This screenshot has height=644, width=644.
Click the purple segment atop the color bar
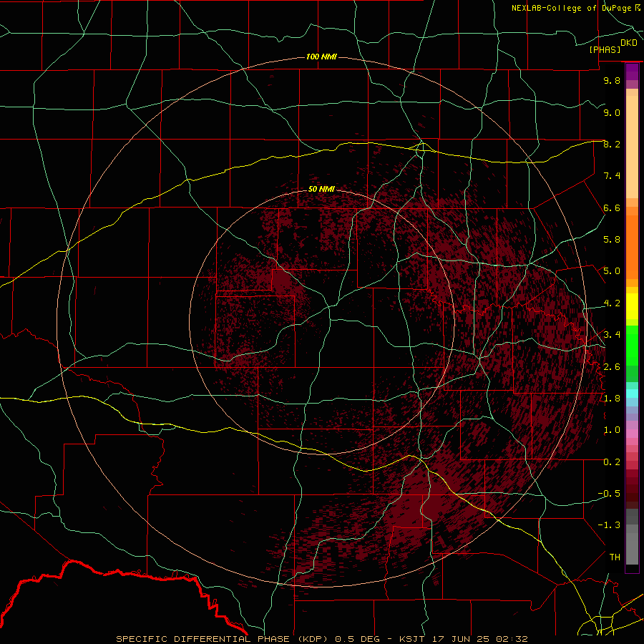pos(632,72)
